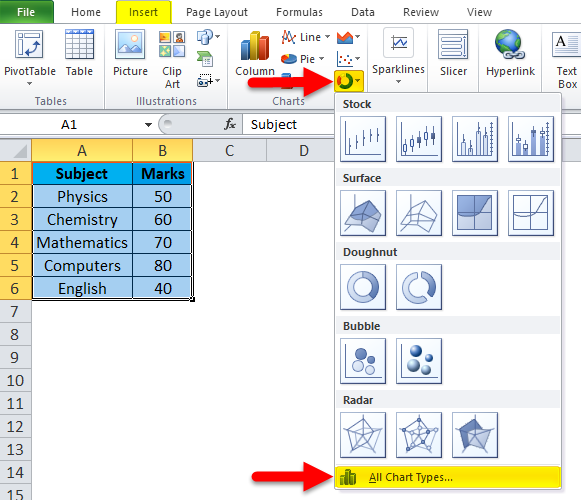Select row 7 header

(x=15, y=311)
